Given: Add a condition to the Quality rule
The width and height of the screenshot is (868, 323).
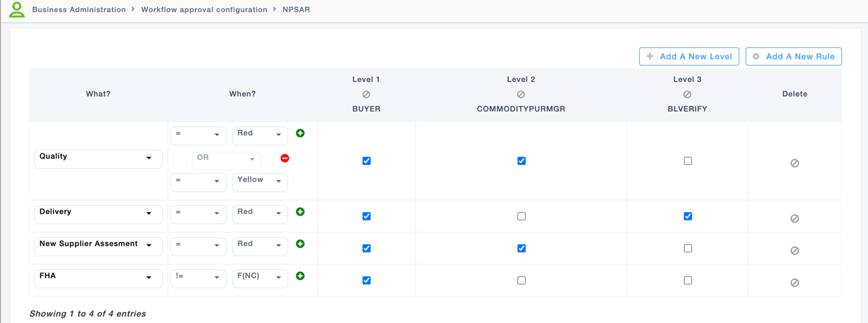Looking at the screenshot, I should [x=300, y=133].
